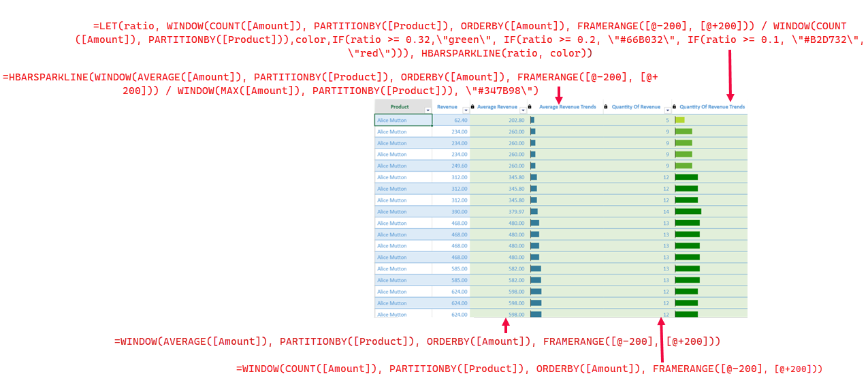Select quantity 9 in the 249.60 revenue row
Viewport: 868px width, 387px height.
pyautogui.click(x=638, y=166)
